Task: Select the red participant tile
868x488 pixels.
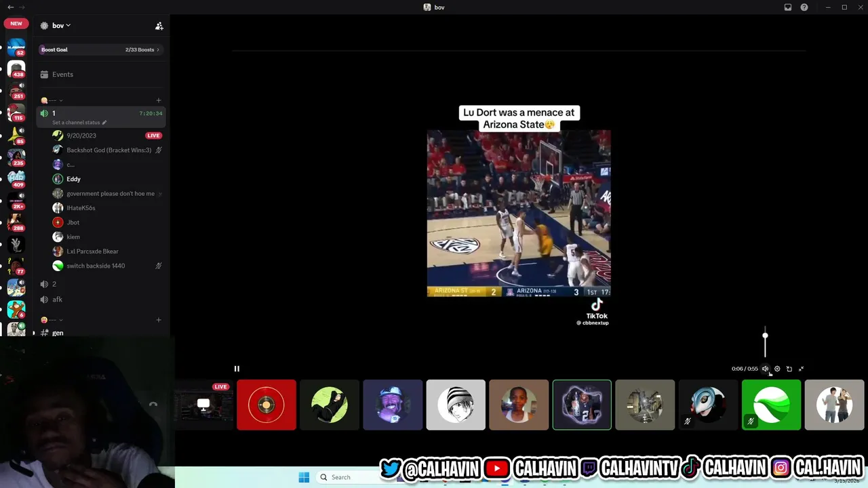Action: pos(267,405)
